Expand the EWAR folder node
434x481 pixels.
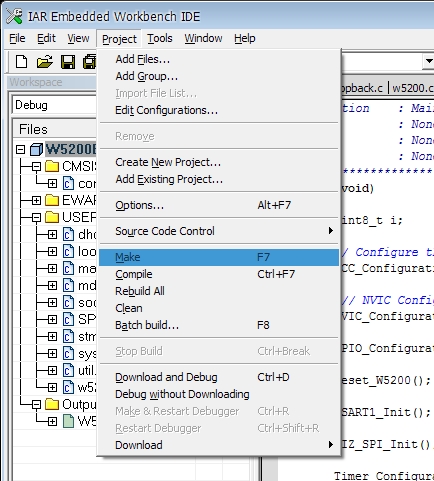pyautogui.click(x=36, y=200)
